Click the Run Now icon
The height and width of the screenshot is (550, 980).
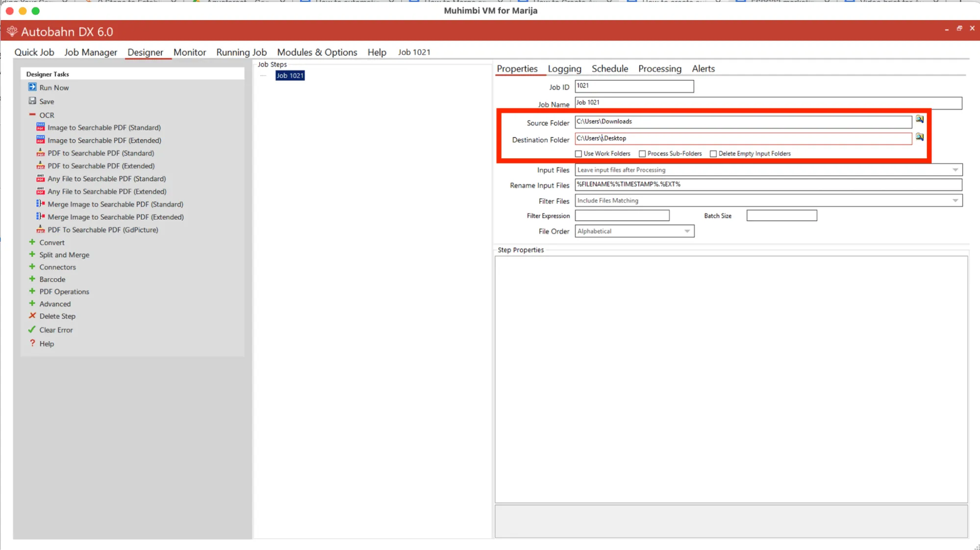[32, 87]
